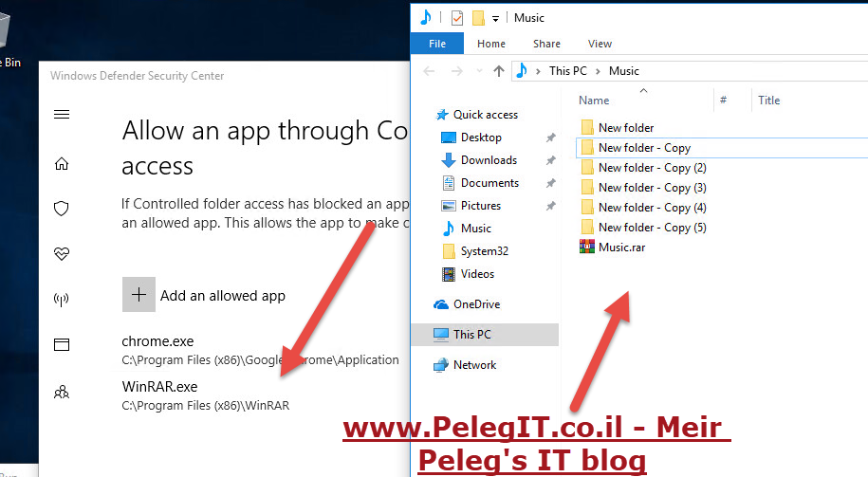This screenshot has height=477, width=868.
Task: Click 'Add an allowed app' label
Action: coord(223,296)
